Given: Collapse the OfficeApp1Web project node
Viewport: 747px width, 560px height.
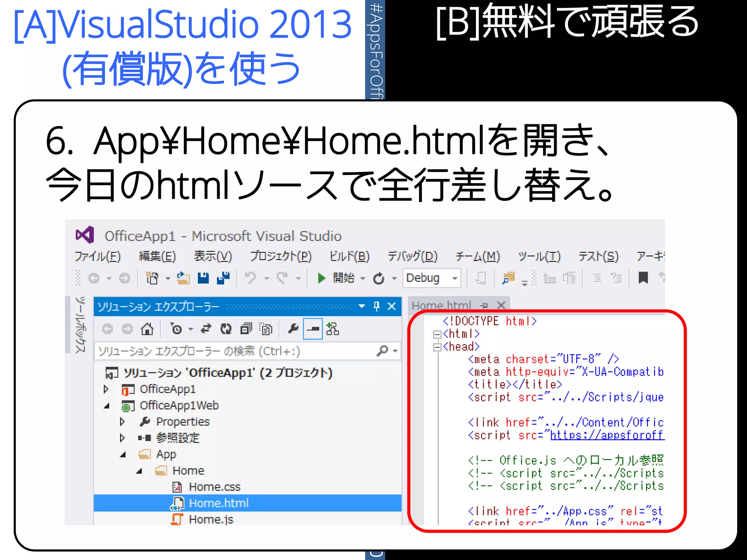Looking at the screenshot, I should click(x=107, y=406).
